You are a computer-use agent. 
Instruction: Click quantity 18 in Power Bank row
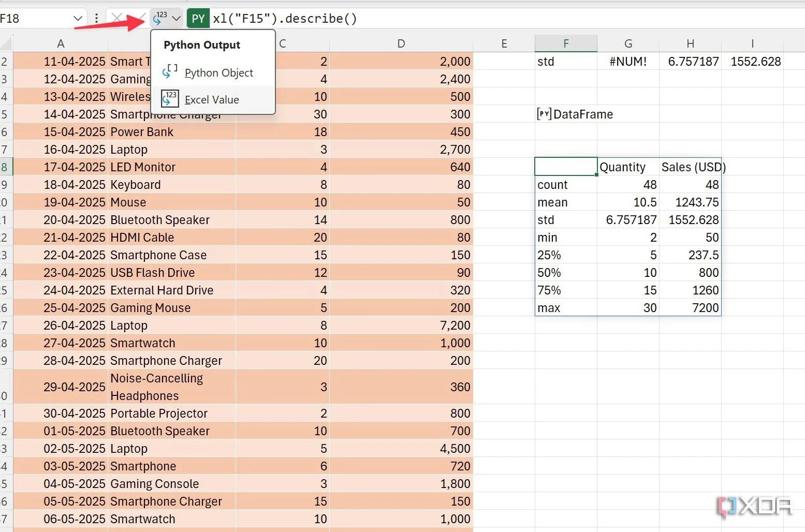tap(283, 131)
